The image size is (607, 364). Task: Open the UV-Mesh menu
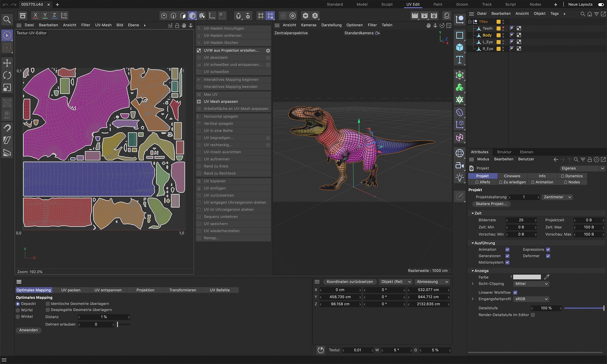coord(103,25)
